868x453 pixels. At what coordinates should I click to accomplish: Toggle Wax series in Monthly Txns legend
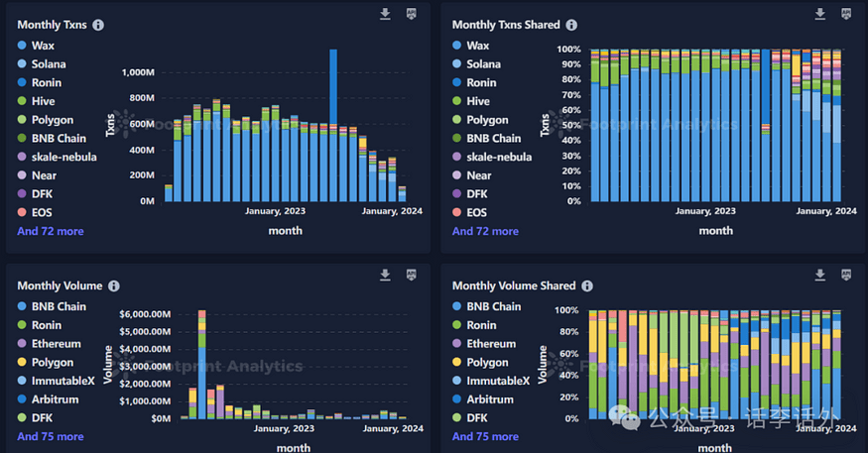43,46
